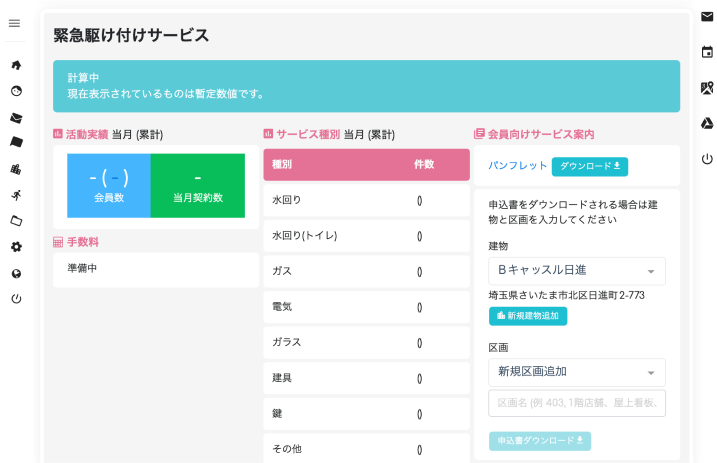Viewport: 717px width, 463px height.
Task: Expand the 建物 dropdown showing Bキャッスル日進
Action: [577, 271]
